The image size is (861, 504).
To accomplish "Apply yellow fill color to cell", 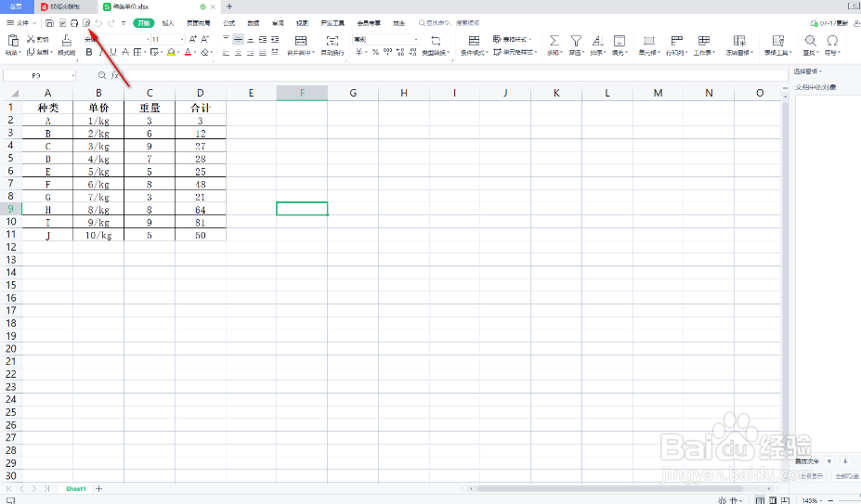I will [x=171, y=52].
